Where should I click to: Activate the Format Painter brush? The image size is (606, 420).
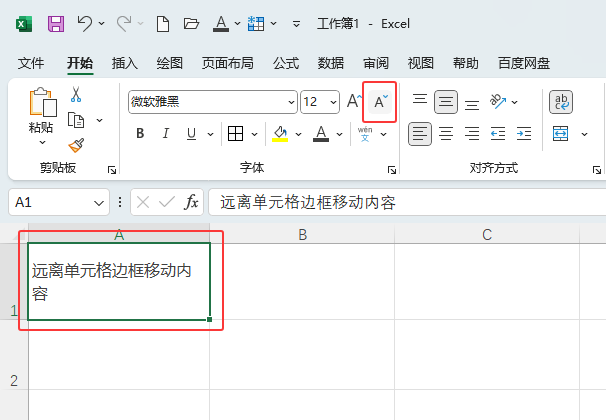pyautogui.click(x=76, y=146)
